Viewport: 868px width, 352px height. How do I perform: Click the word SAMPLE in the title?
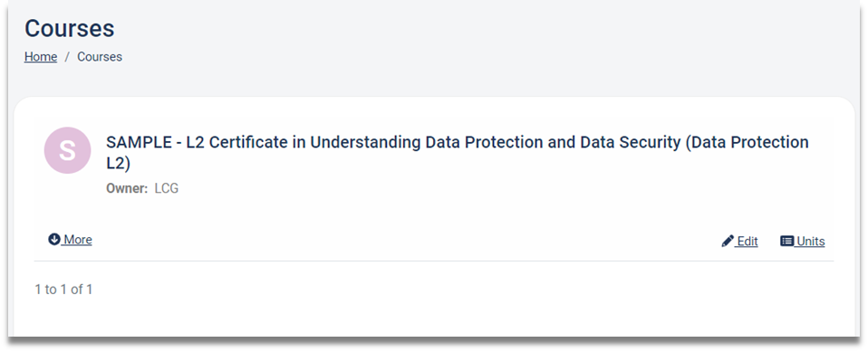(x=139, y=143)
